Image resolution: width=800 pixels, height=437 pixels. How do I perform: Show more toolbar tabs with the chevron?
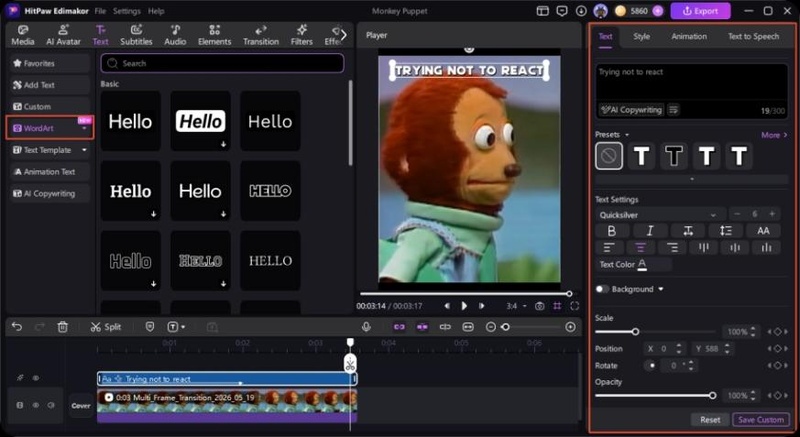343,35
